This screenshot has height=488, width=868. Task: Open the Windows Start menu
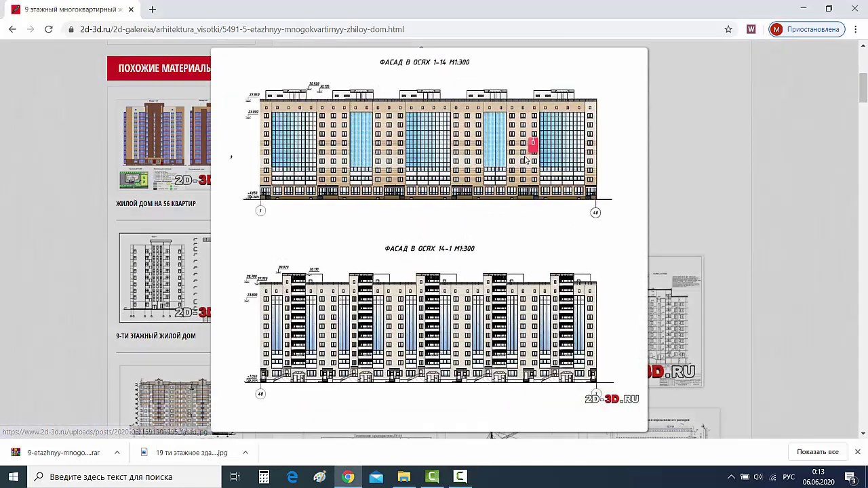coord(13,476)
